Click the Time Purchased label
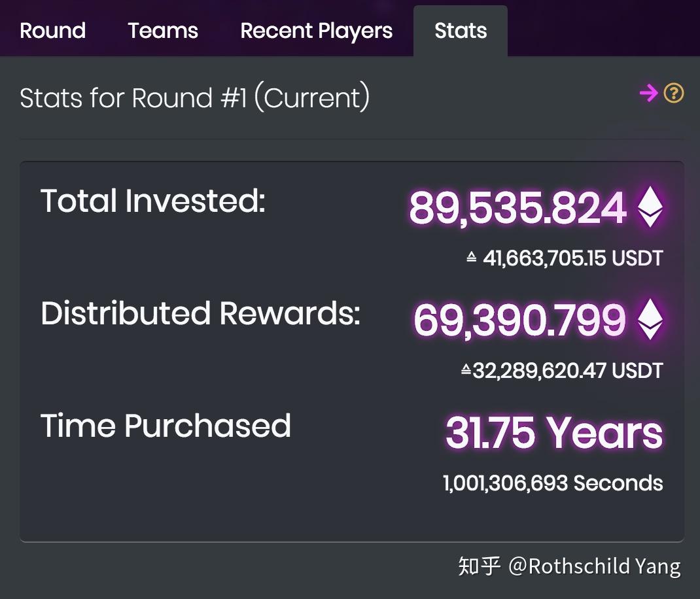This screenshot has height=599, width=700. click(166, 426)
